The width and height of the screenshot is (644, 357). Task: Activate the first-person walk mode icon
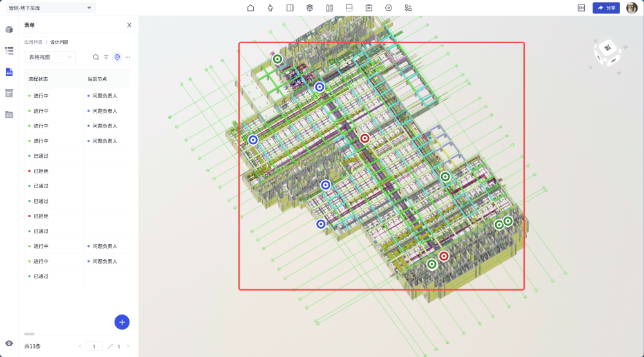270,8
